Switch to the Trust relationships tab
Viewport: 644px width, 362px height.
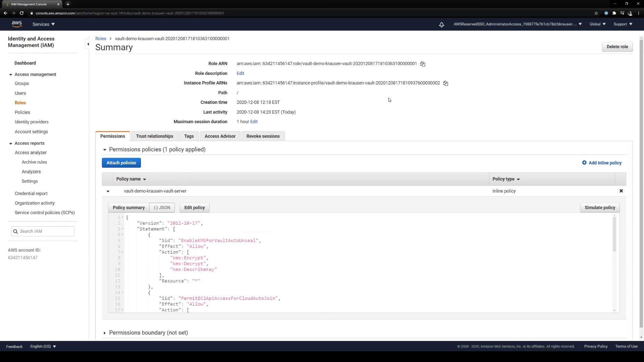click(x=154, y=136)
